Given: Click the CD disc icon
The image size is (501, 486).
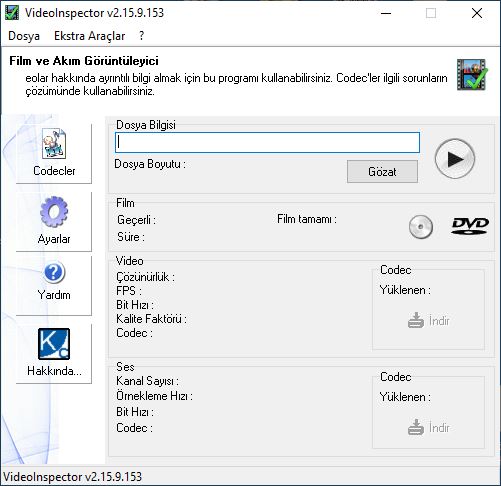Looking at the screenshot, I should pos(421,227).
